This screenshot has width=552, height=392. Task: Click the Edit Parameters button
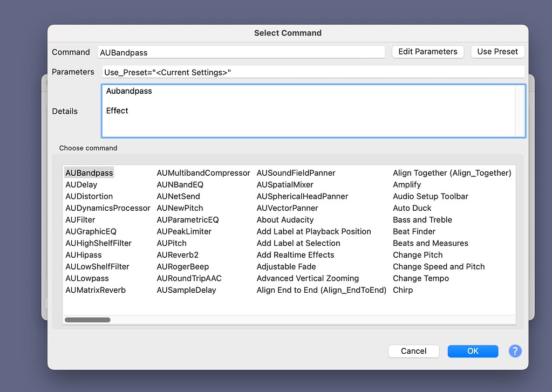point(427,51)
